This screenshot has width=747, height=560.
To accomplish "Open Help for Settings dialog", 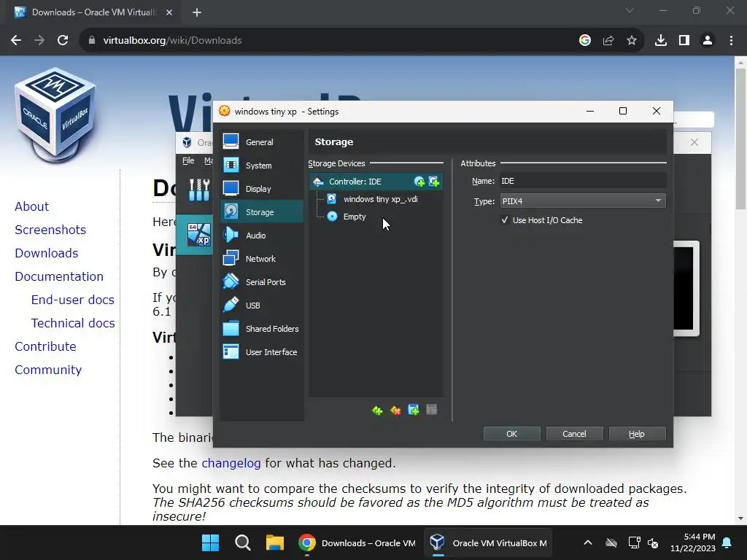I will coord(636,434).
